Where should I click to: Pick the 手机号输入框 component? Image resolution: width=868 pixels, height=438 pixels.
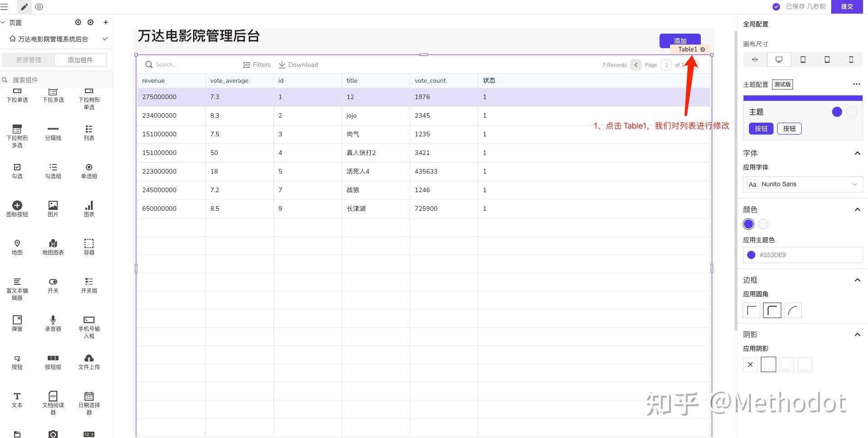pos(89,327)
